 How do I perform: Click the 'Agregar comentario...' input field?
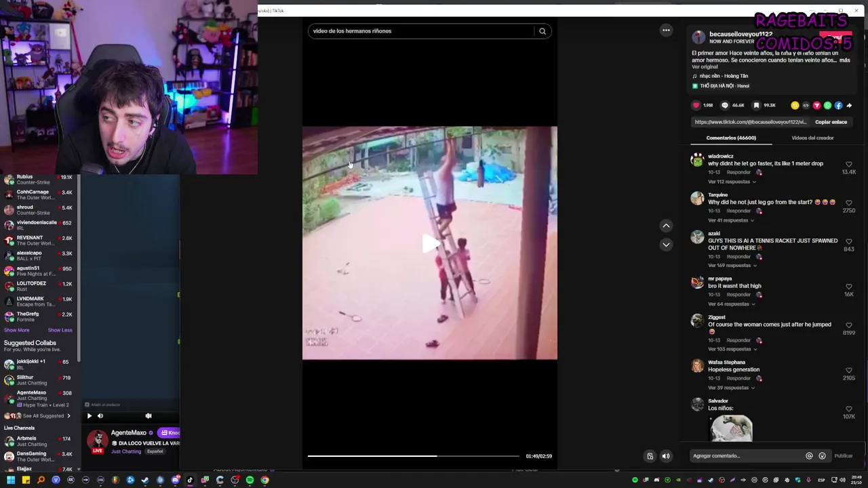[746, 456]
